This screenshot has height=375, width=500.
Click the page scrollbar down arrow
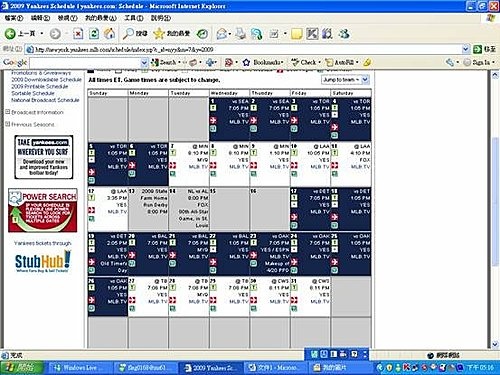495,344
